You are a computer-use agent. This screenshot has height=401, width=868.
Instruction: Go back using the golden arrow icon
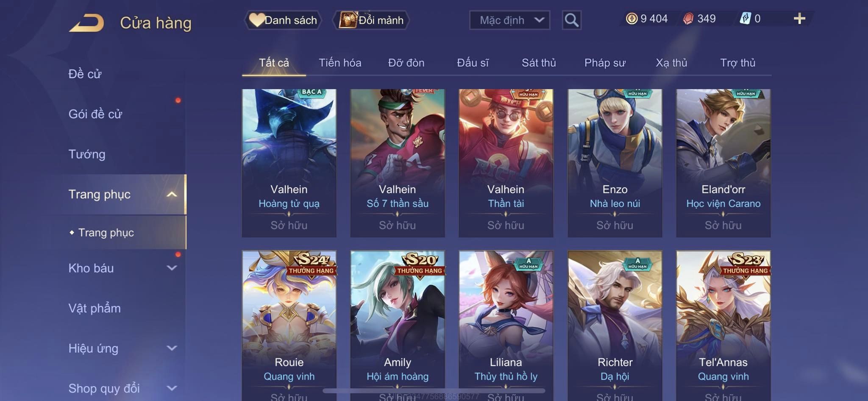point(86,22)
